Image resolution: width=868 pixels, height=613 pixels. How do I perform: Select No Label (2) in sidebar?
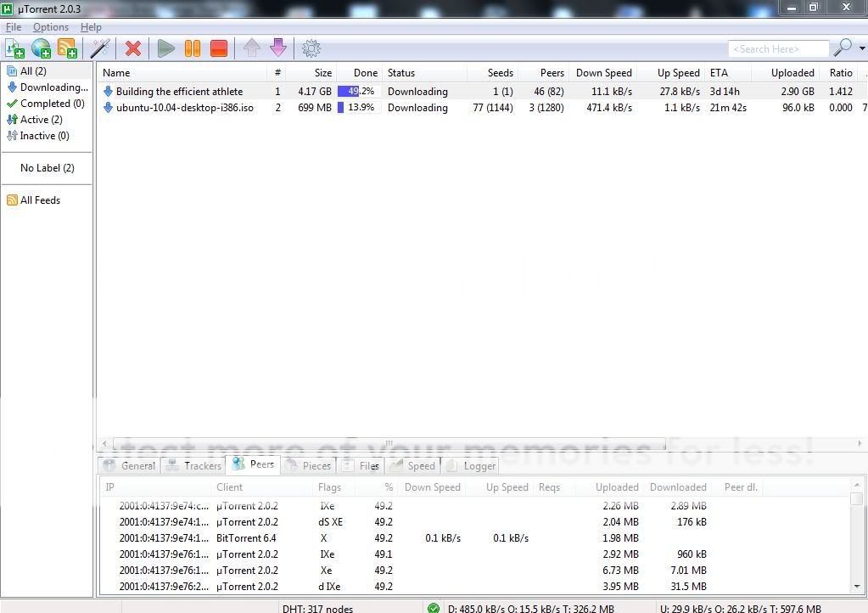47,168
